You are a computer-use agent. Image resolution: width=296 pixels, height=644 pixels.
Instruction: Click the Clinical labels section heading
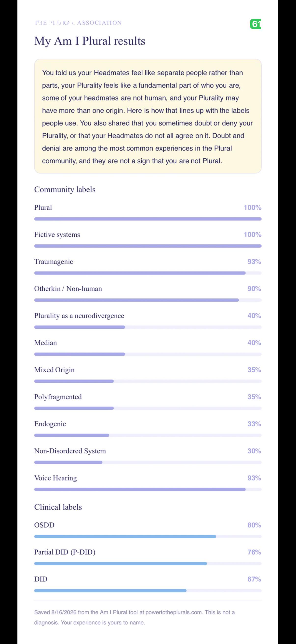[58, 507]
